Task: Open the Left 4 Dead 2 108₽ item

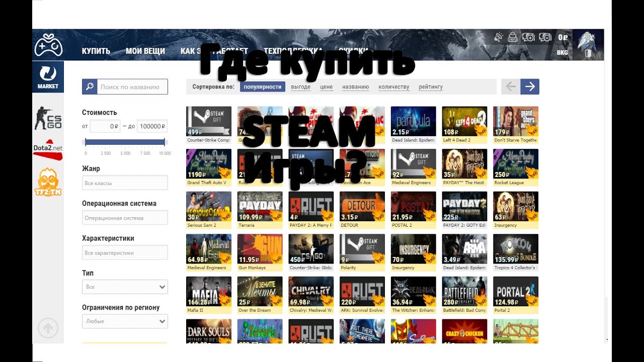Action: (464, 125)
